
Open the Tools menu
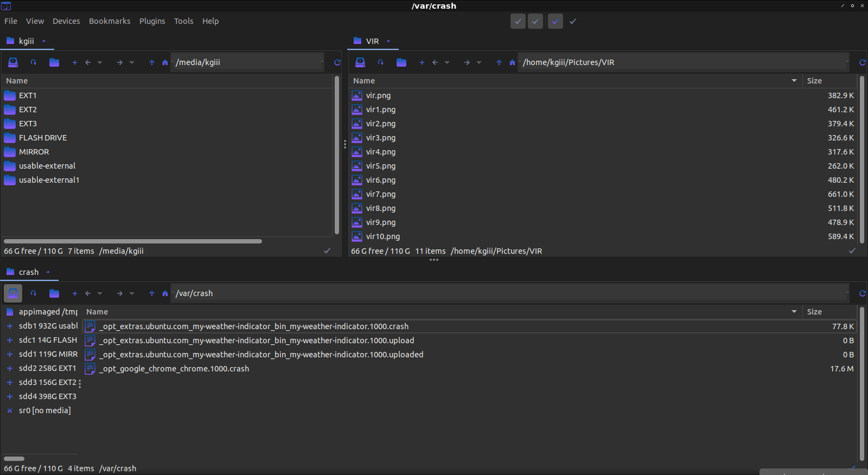pos(183,21)
